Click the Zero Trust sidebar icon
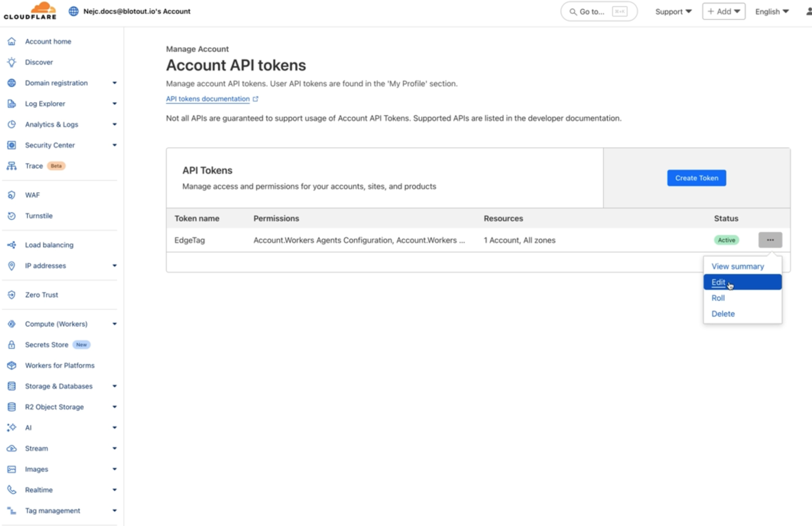 (12, 295)
